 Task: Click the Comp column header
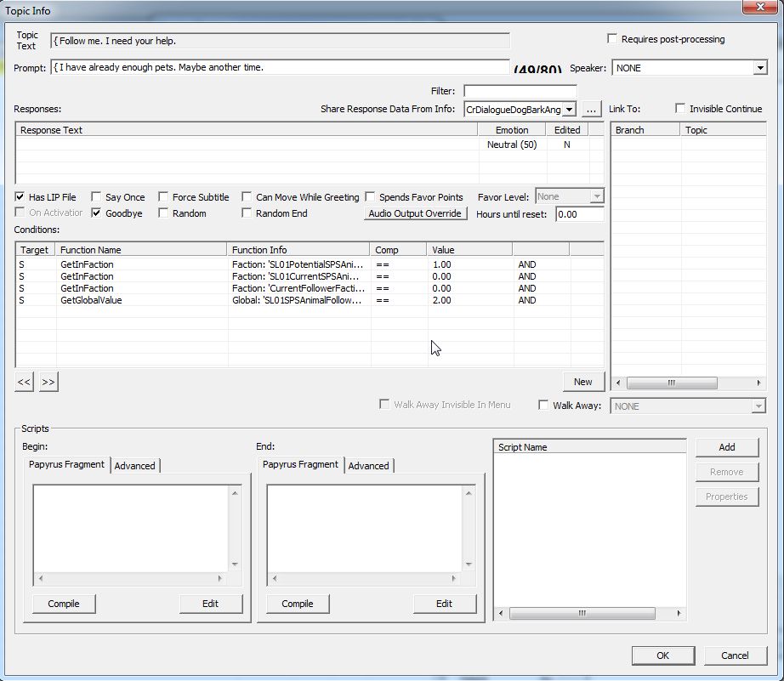pyautogui.click(x=399, y=250)
